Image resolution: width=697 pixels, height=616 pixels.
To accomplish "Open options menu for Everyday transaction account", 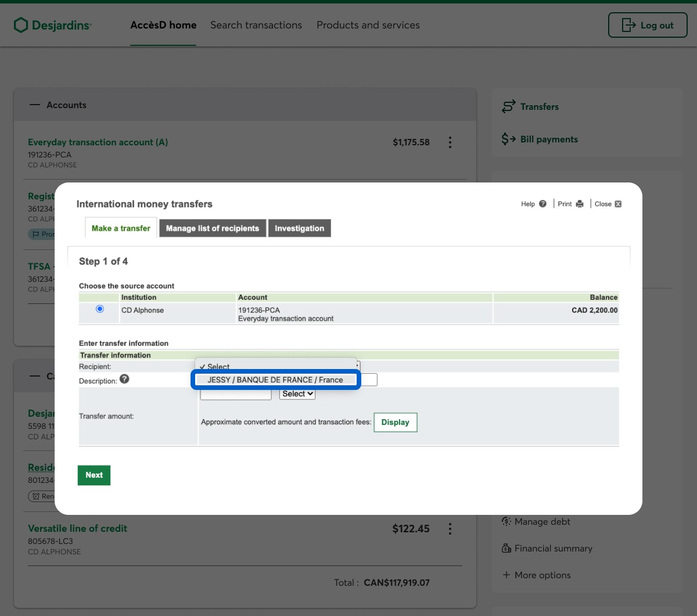I will (x=450, y=142).
